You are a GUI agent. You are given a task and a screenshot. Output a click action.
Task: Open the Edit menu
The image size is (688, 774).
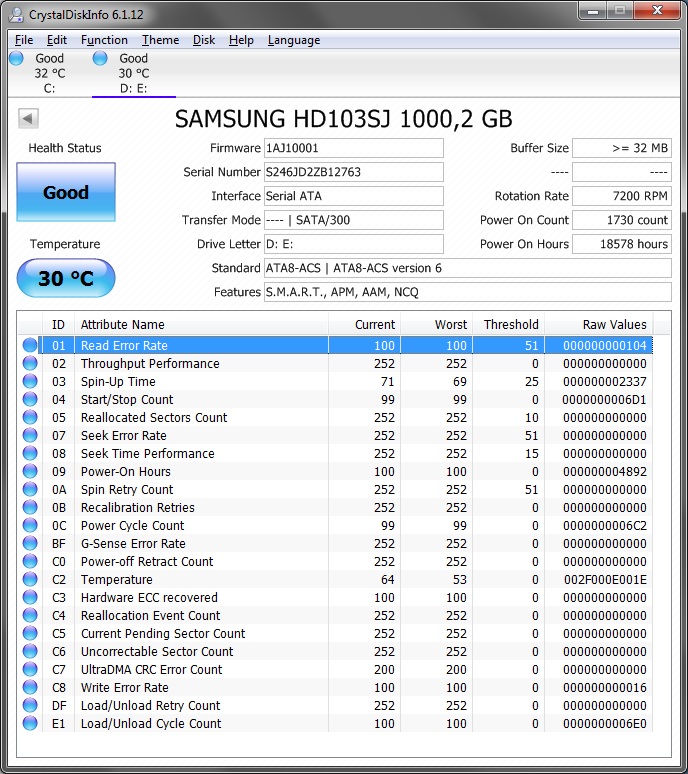(x=57, y=40)
